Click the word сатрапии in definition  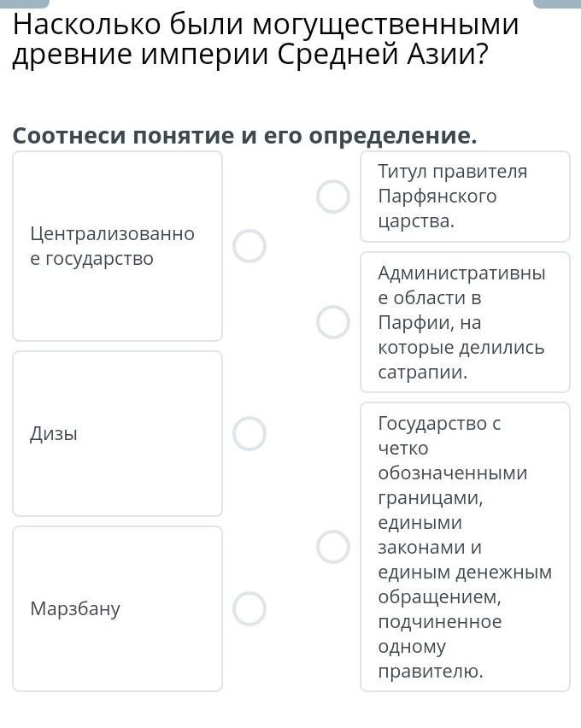click(x=422, y=372)
